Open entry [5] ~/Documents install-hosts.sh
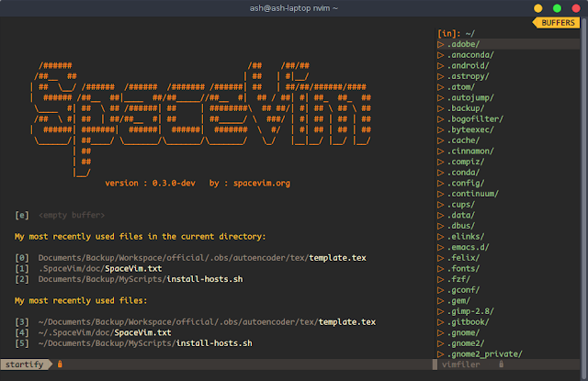Viewport: 588px width, 381px height. [133, 343]
